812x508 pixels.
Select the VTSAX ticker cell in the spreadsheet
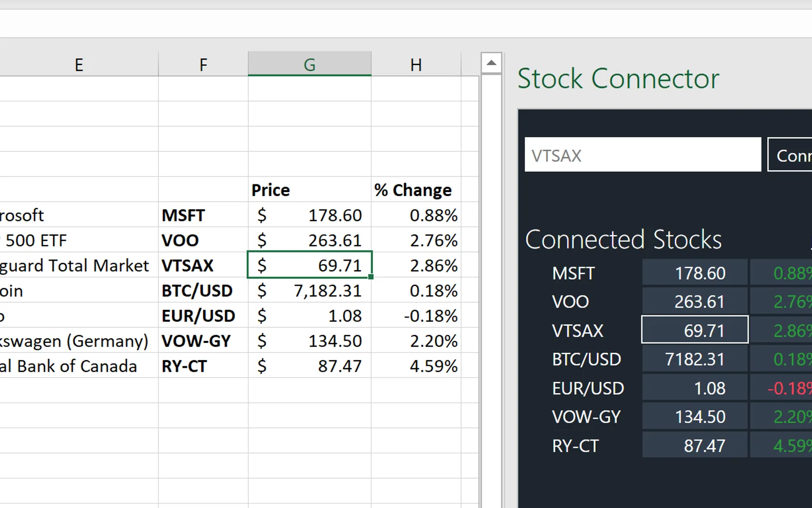click(x=203, y=265)
